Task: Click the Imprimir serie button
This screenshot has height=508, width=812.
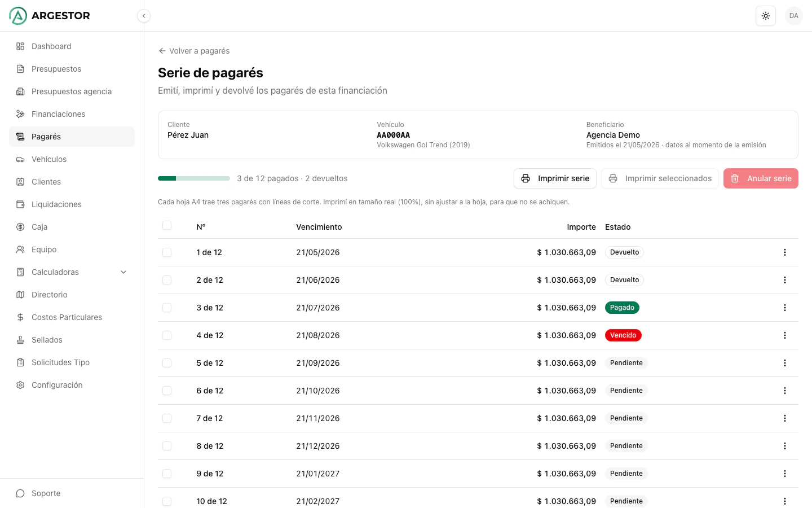Action: 555,178
